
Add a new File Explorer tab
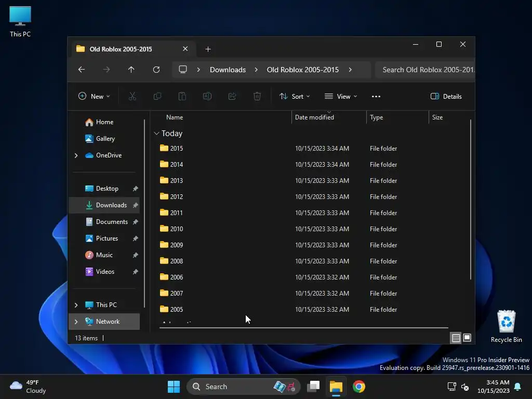(x=208, y=49)
